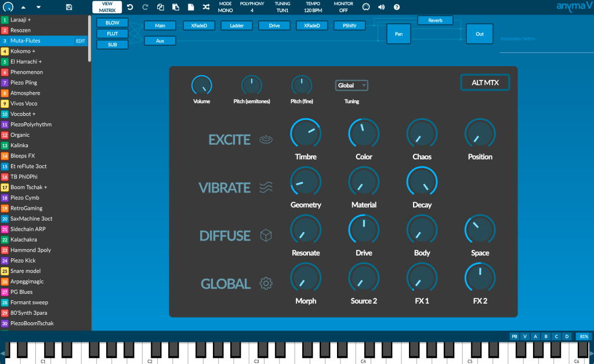
Task: Turn the Timbre knob
Action: click(x=306, y=133)
